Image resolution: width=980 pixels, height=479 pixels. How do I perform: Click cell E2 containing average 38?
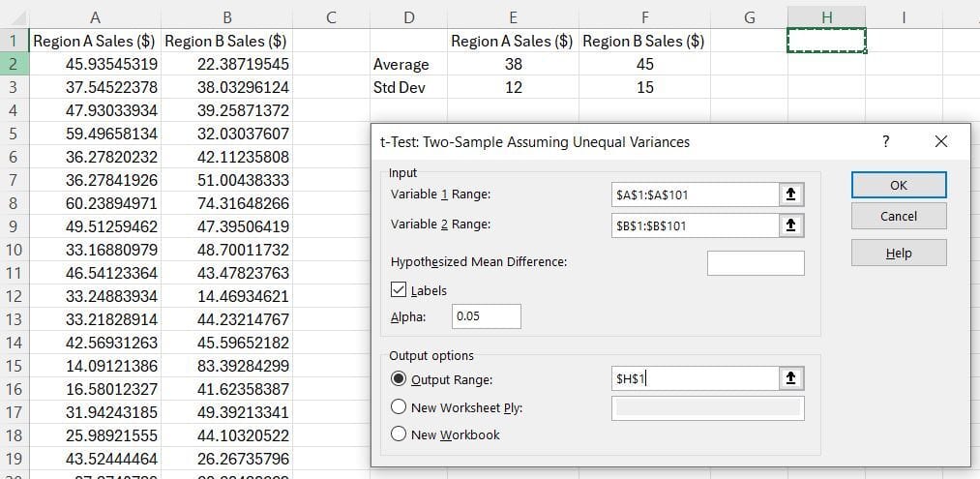pyautogui.click(x=513, y=64)
